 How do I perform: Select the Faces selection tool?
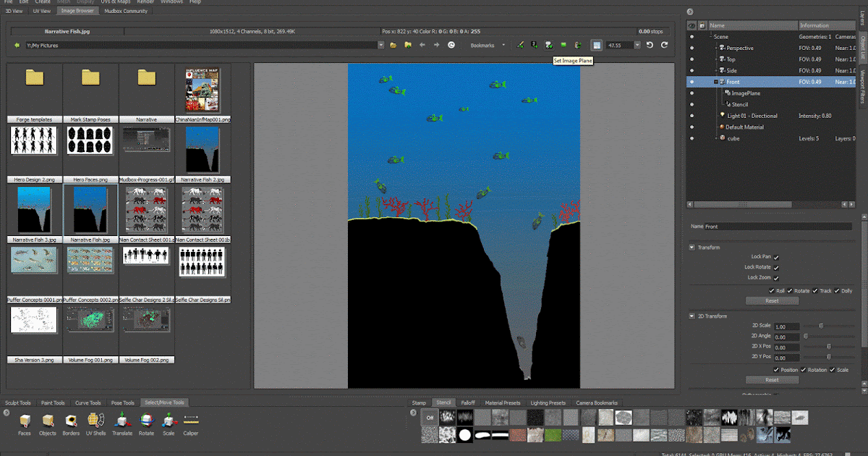24,421
